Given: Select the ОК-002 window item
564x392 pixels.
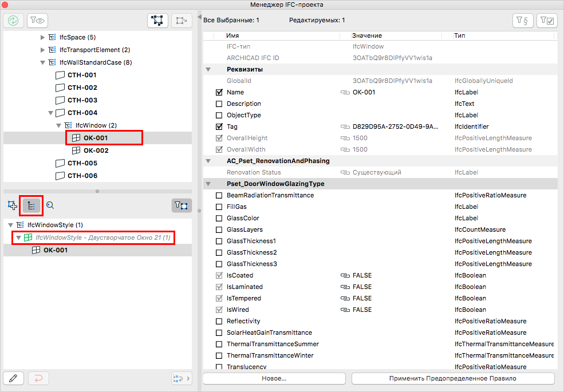Looking at the screenshot, I should pyautogui.click(x=96, y=151).
